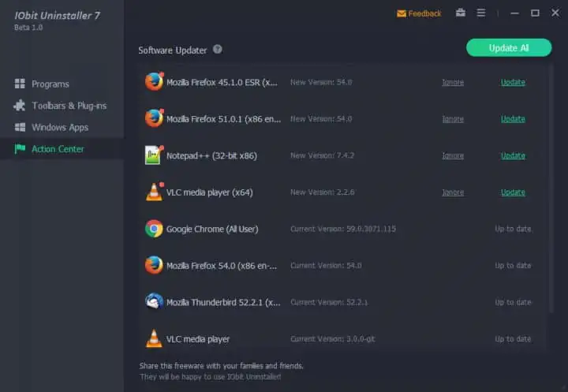Update VLC media player (x64)

pos(513,192)
